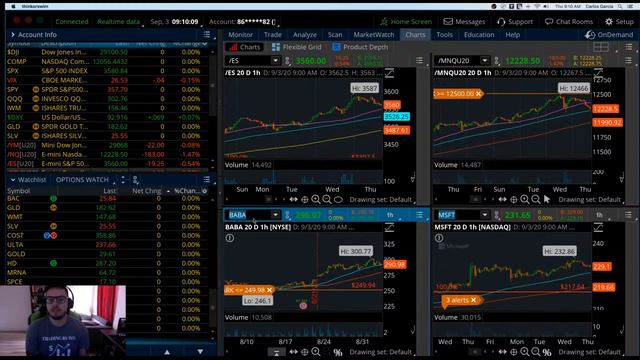Open the MSFT chart actions menu
The width and height of the screenshot is (640, 360).
tap(628, 215)
